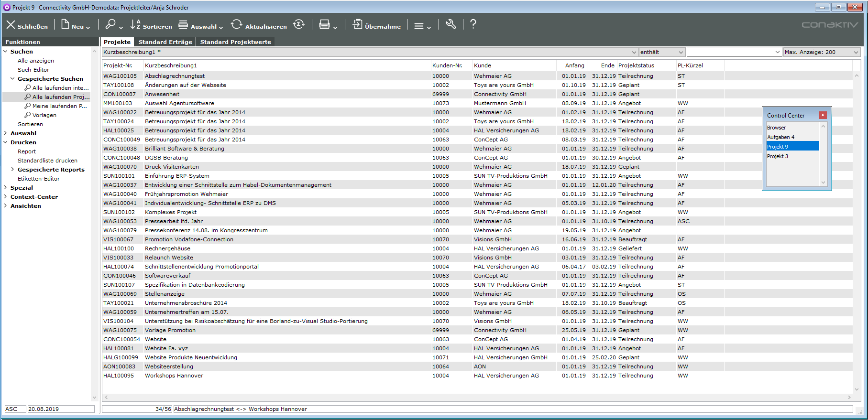
Task: Collapse the Drucken tree section
Action: tap(5, 142)
